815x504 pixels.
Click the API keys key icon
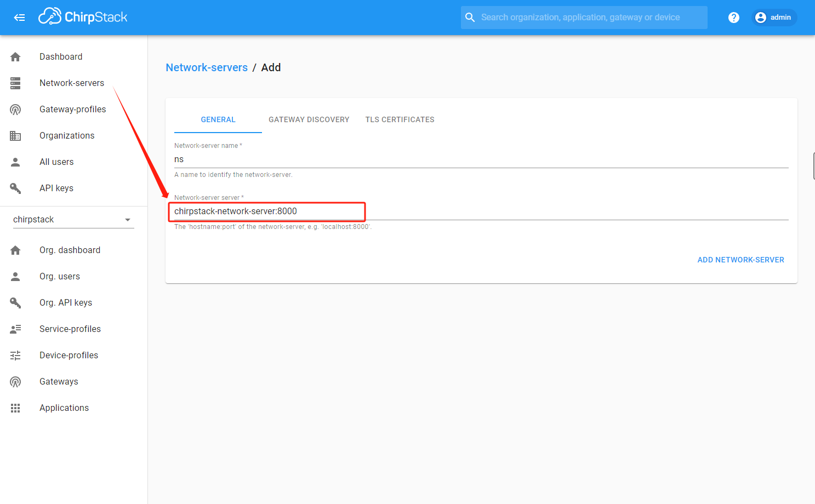click(x=15, y=188)
